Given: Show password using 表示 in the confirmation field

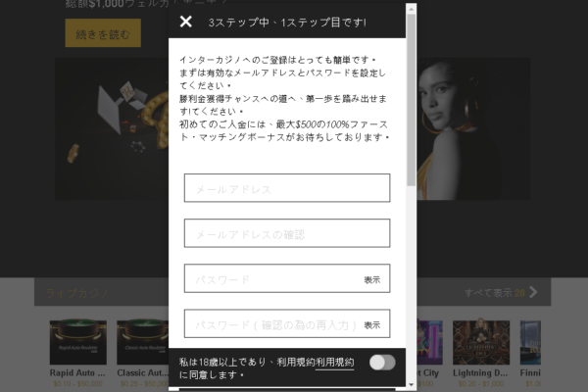Looking at the screenshot, I should coord(372,324).
